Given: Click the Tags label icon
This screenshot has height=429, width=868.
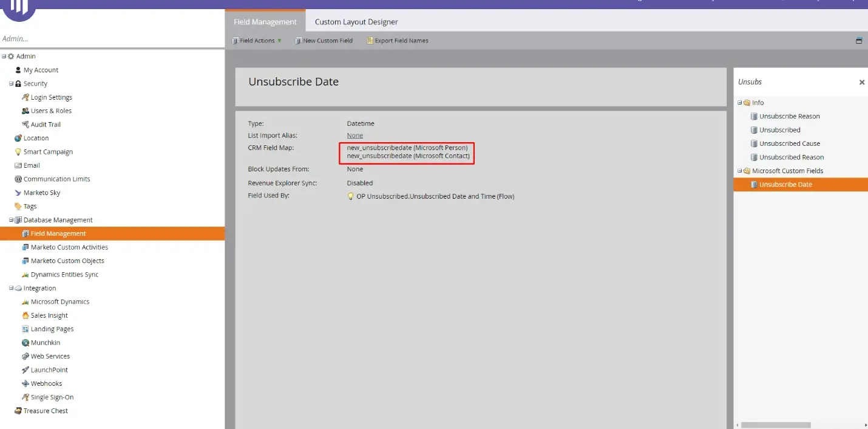Looking at the screenshot, I should 18,207.
